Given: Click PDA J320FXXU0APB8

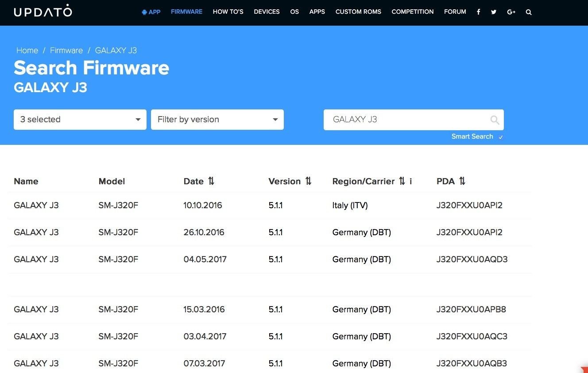Looking at the screenshot, I should coord(471,309).
